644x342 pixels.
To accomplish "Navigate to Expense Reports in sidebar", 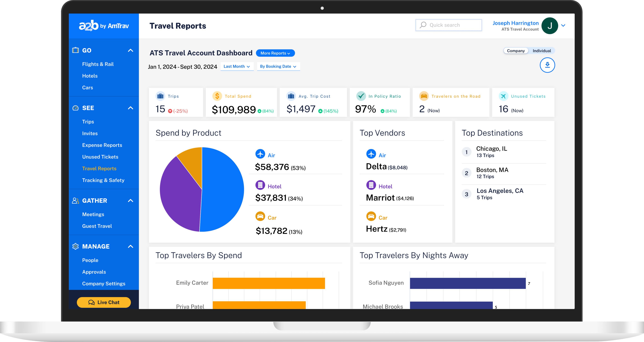I will point(102,145).
